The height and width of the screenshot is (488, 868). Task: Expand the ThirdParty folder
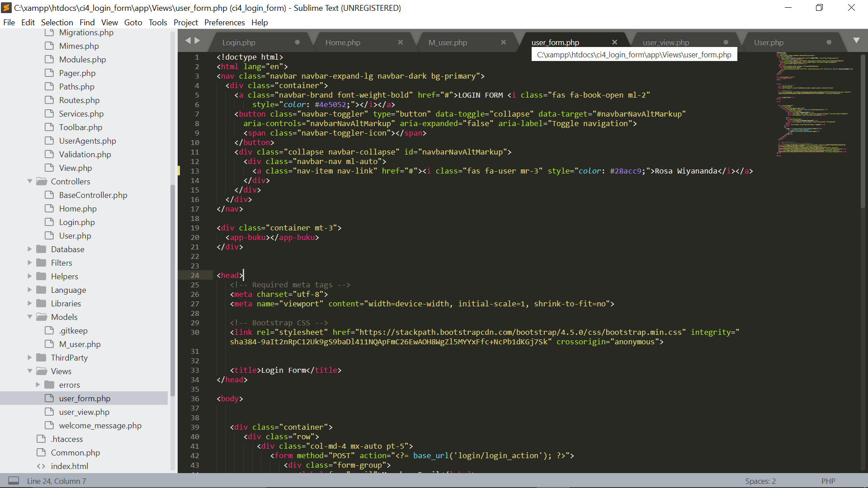click(x=30, y=357)
